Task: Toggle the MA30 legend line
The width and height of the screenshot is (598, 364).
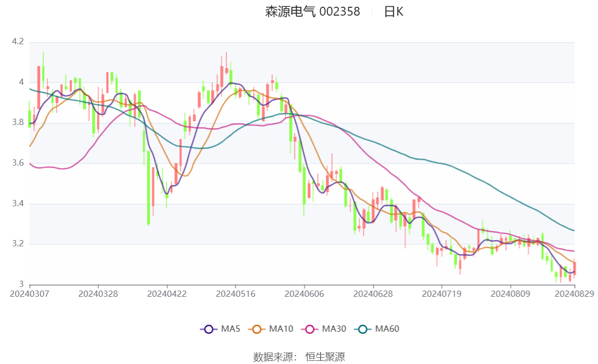Action: point(324,329)
